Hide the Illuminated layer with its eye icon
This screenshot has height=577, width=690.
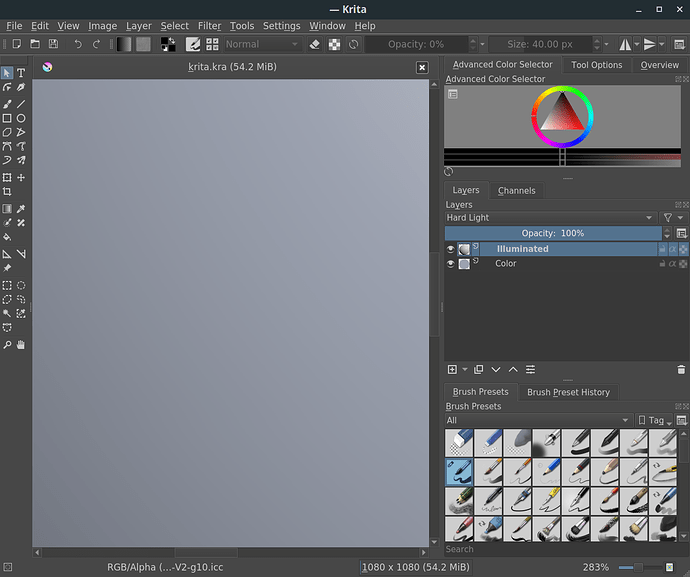coord(450,249)
